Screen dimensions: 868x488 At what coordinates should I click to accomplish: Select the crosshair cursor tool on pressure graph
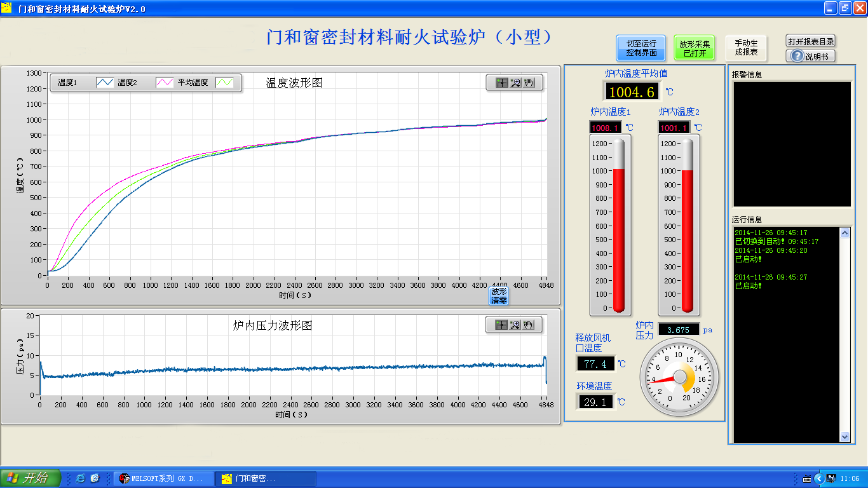click(x=501, y=325)
